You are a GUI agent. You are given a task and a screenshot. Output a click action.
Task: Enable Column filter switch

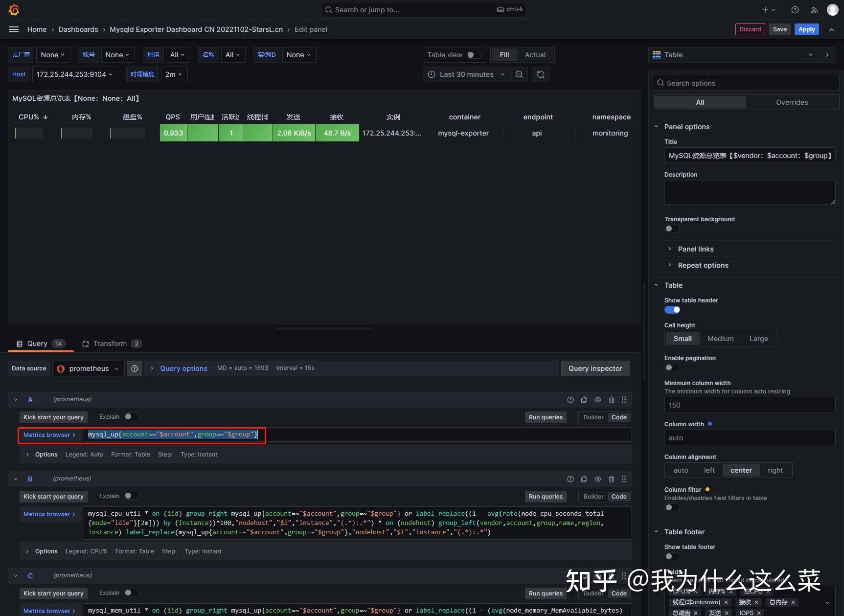[x=672, y=507]
